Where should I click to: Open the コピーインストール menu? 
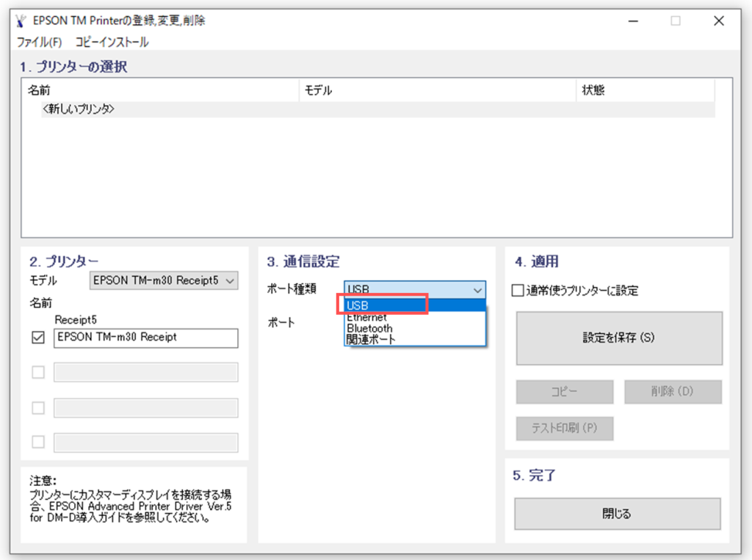coord(112,42)
